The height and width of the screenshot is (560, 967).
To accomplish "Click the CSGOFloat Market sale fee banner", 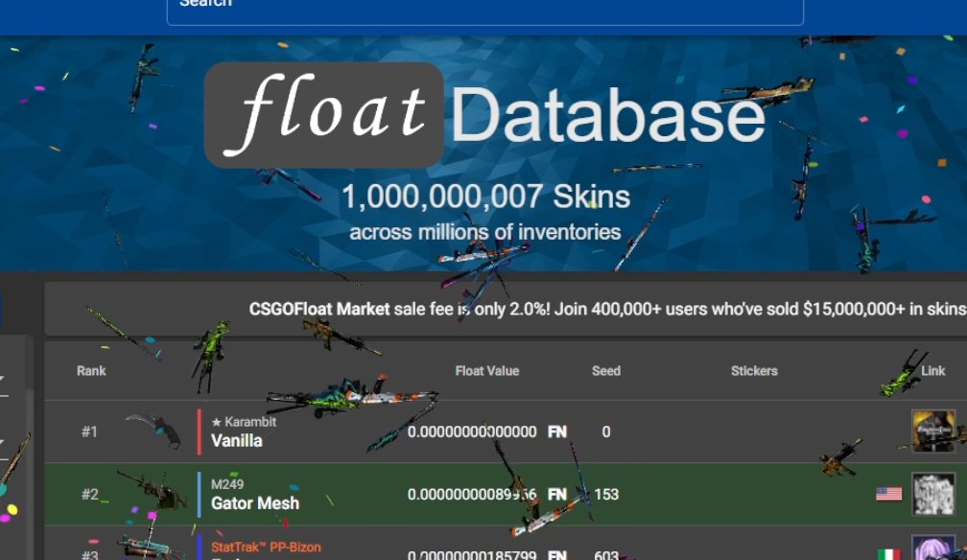I will click(506, 309).
